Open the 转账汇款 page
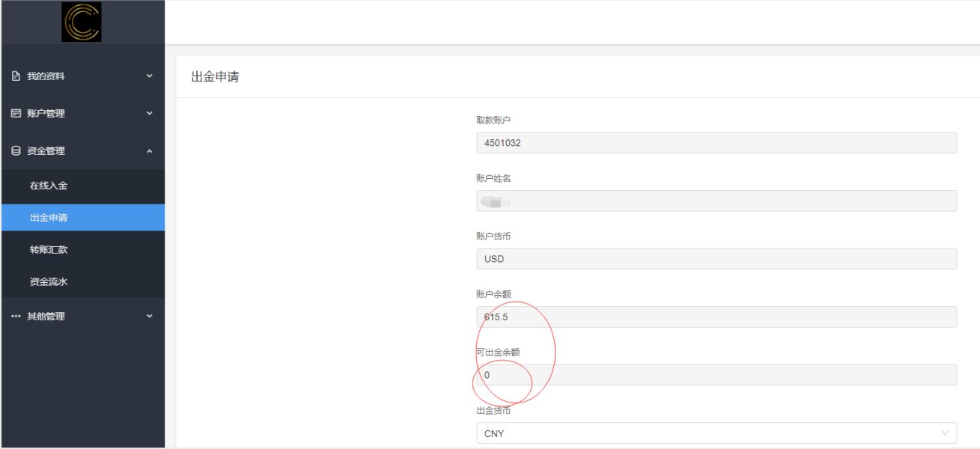This screenshot has width=980, height=449. pos(82,250)
